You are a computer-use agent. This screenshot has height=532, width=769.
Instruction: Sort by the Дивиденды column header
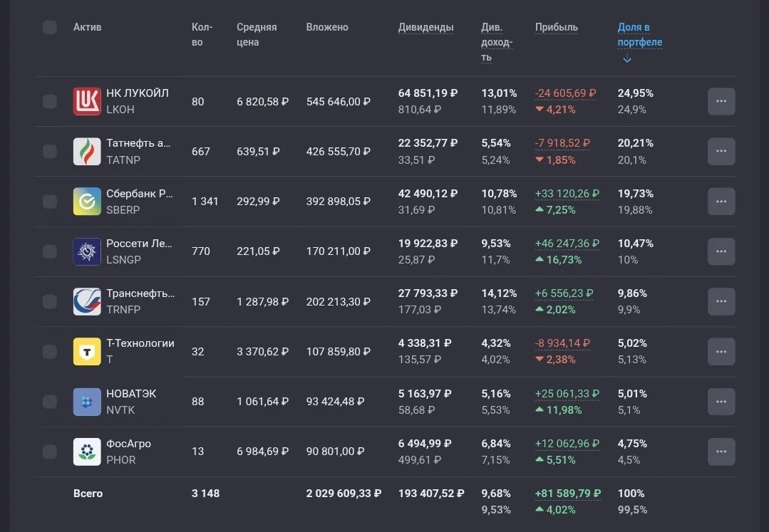(425, 28)
